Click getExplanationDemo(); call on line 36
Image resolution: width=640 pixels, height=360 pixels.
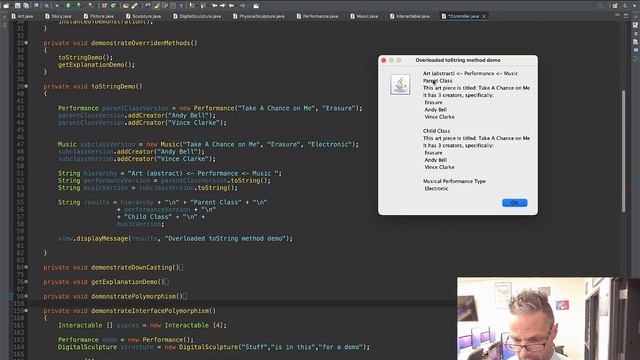tap(96, 65)
